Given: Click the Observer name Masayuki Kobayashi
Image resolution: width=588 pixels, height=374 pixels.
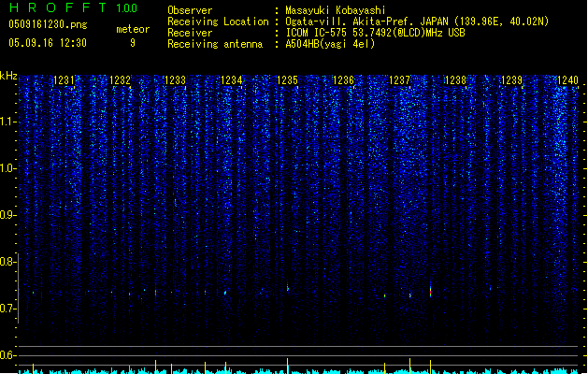Looking at the screenshot, I should click(336, 10).
